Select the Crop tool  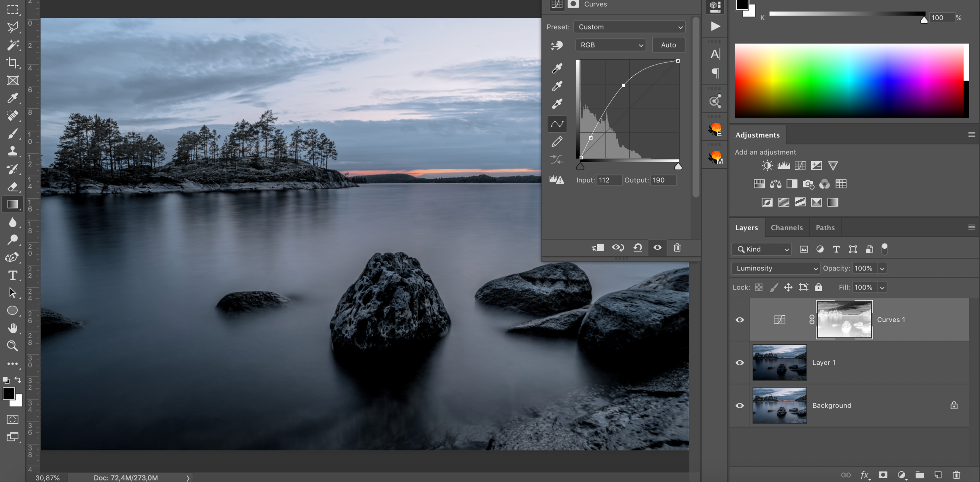12,62
